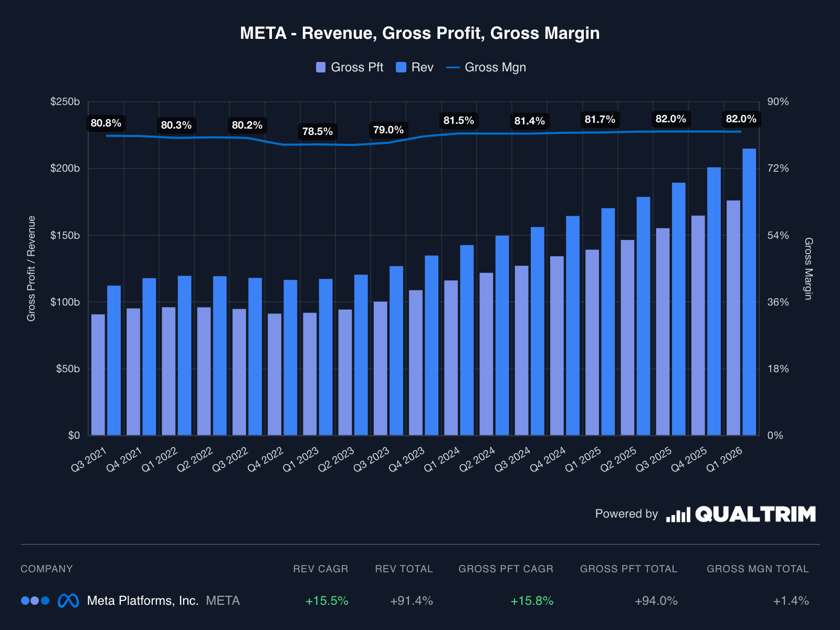Screen dimensions: 840x630
Task: Toggle the Gross Mgn legend line marker
Action: (453, 67)
